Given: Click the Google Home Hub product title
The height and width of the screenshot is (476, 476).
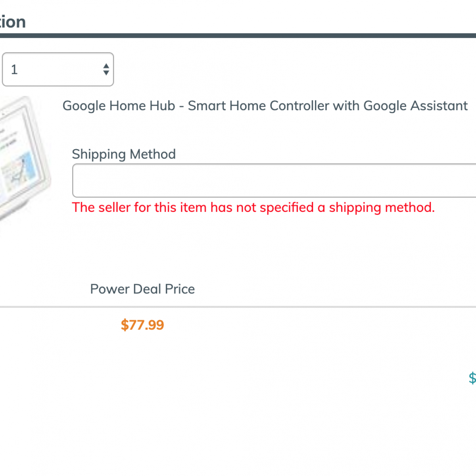Looking at the screenshot, I should [265, 106].
